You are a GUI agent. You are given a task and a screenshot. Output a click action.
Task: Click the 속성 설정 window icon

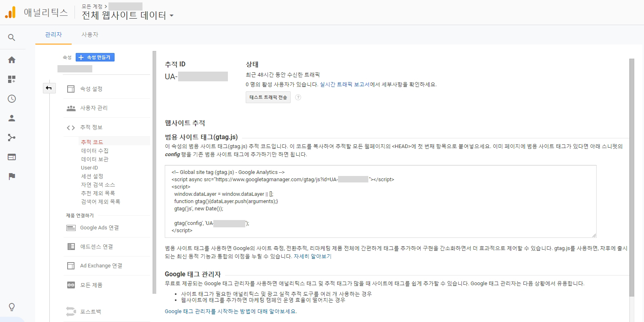point(71,89)
